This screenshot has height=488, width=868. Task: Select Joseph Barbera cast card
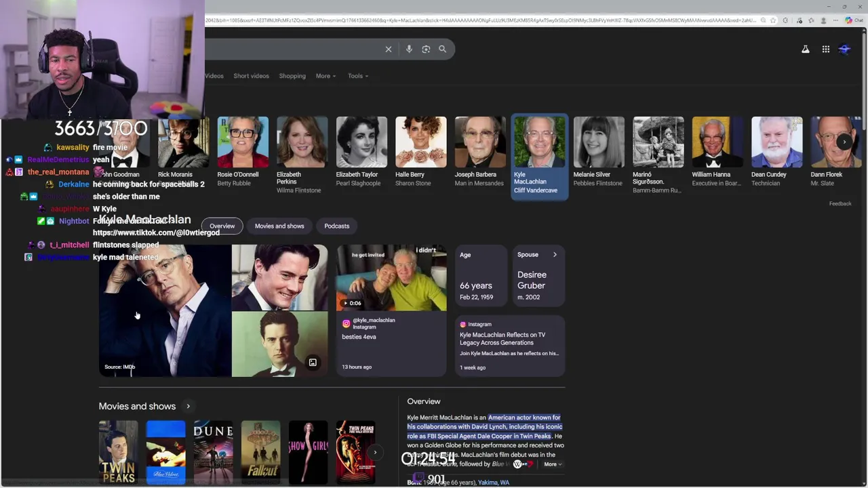(x=480, y=152)
